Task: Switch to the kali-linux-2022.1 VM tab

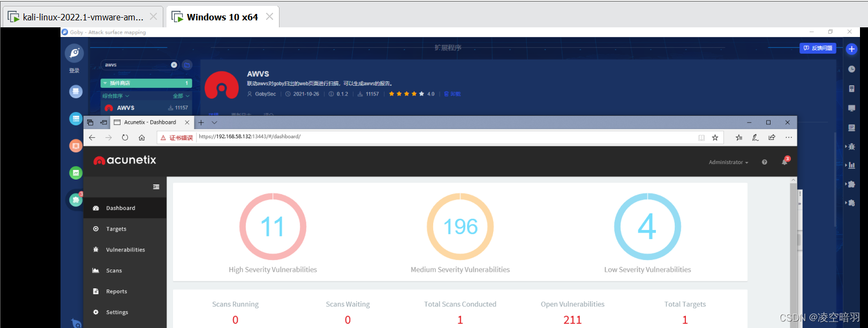Action: tap(83, 17)
